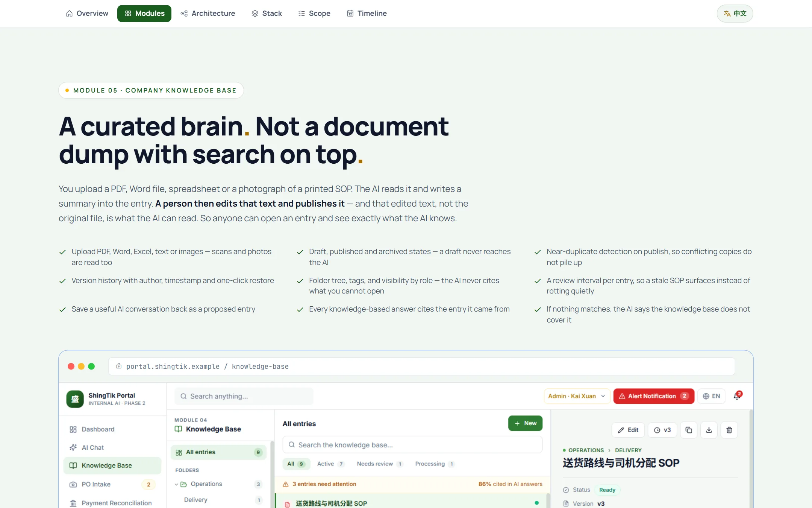Download the entry via download icon
Screen dimensions: 812x508
709,430
